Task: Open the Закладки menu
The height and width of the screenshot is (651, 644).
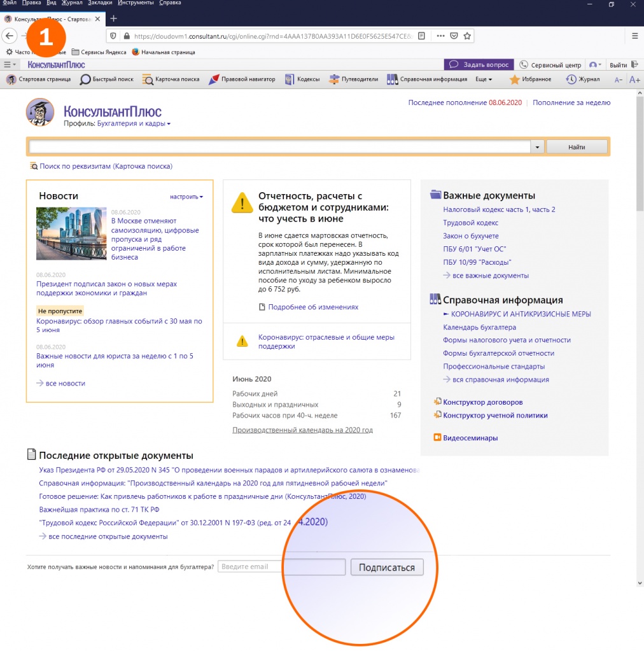Action: click(100, 3)
